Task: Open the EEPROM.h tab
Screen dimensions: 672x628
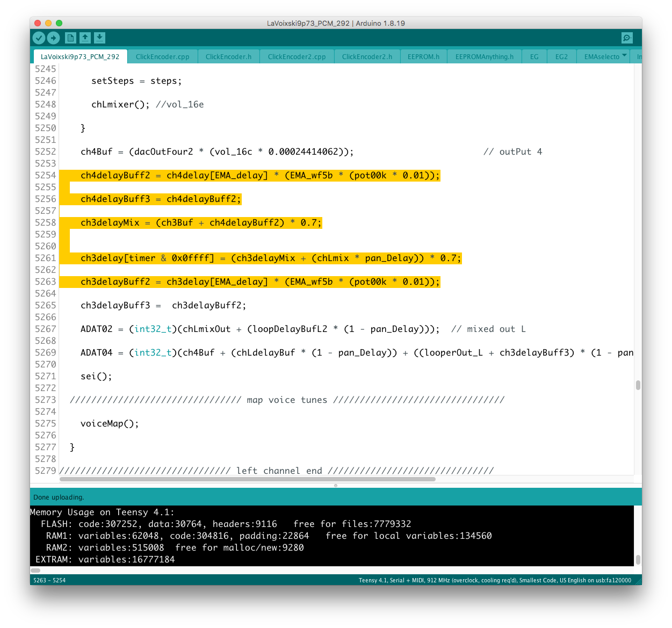Action: pyautogui.click(x=423, y=56)
